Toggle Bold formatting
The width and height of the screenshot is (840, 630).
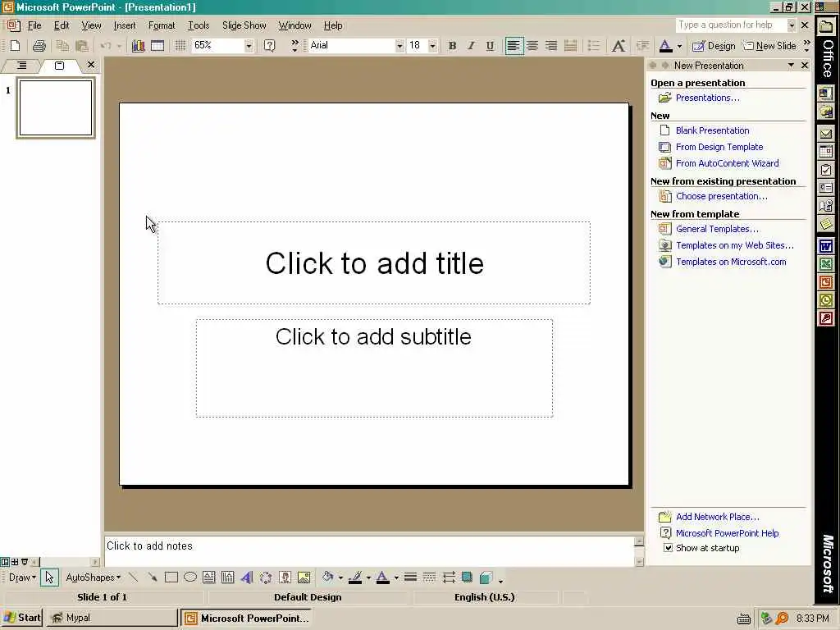click(452, 46)
